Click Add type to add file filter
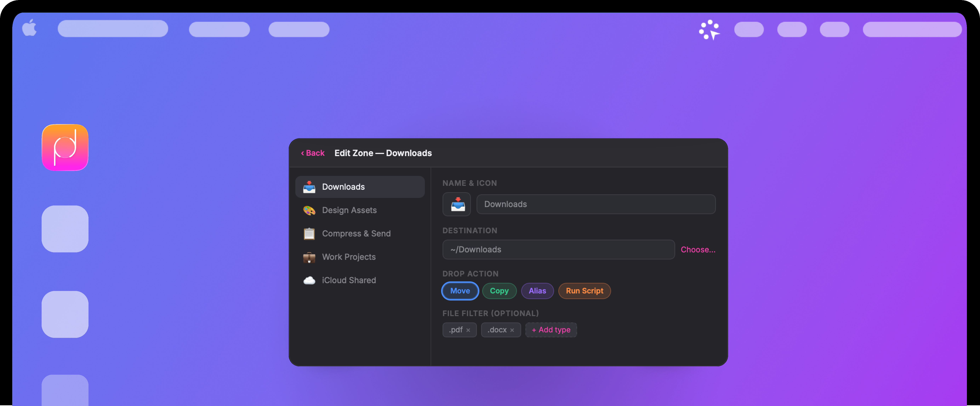980x406 pixels. point(551,330)
